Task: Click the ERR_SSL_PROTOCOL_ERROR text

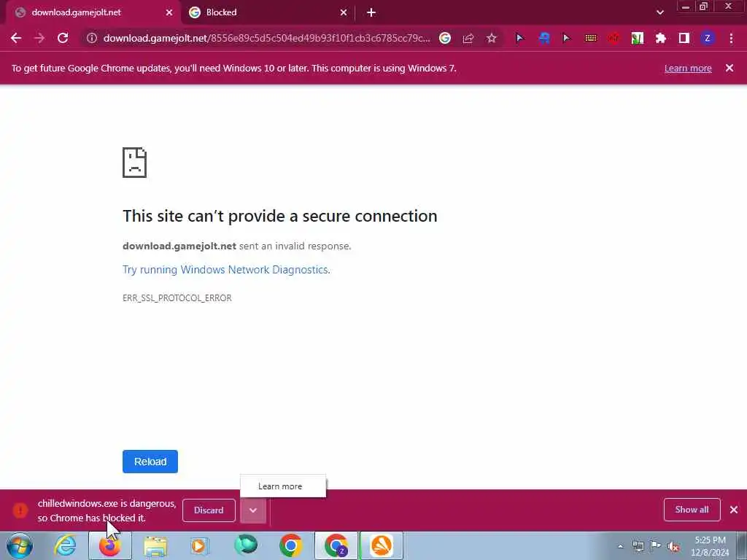Action: pyautogui.click(x=177, y=297)
